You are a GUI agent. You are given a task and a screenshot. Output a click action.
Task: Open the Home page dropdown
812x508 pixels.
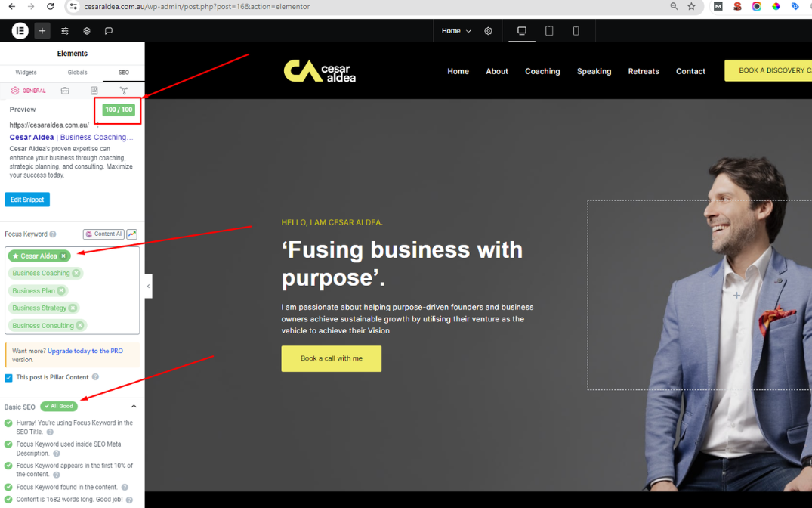(x=456, y=31)
